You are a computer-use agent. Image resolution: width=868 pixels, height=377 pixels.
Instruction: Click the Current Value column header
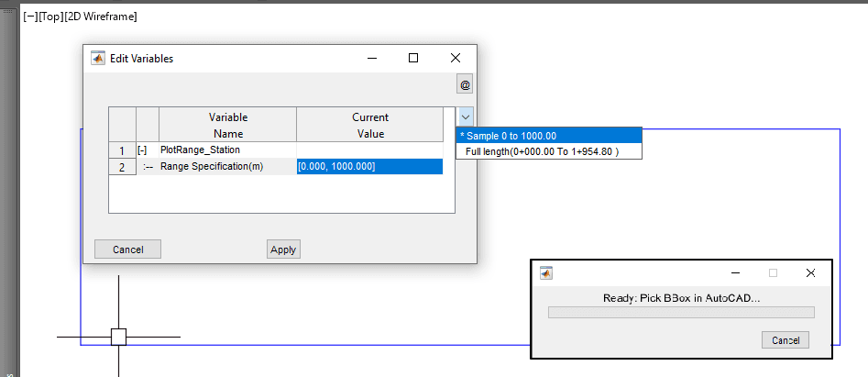tap(369, 125)
